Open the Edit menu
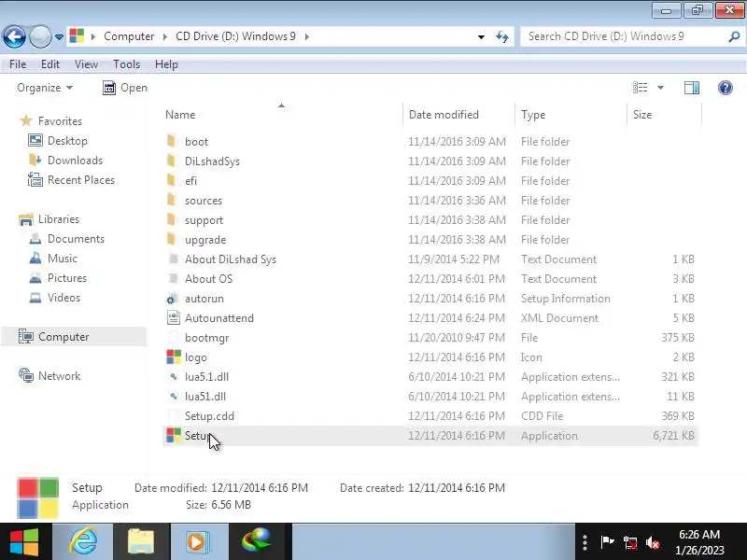747x560 pixels. [50, 64]
